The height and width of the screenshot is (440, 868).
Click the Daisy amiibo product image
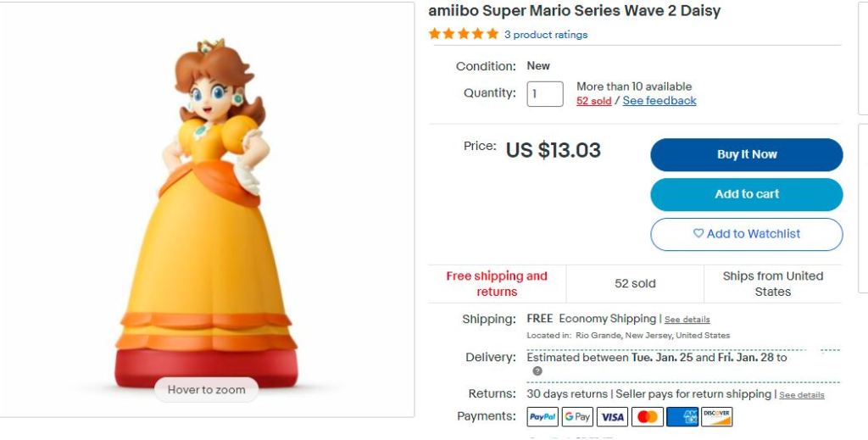tap(207, 203)
